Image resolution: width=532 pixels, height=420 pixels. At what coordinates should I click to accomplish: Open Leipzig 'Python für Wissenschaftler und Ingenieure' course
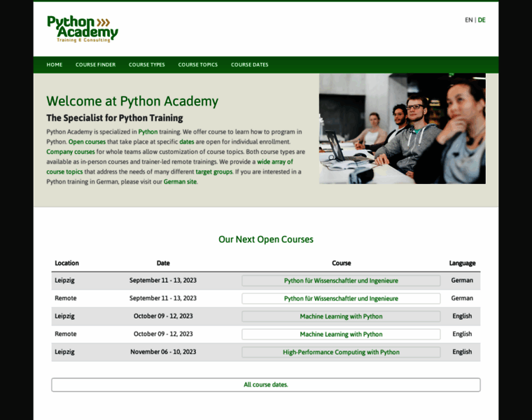click(x=341, y=281)
